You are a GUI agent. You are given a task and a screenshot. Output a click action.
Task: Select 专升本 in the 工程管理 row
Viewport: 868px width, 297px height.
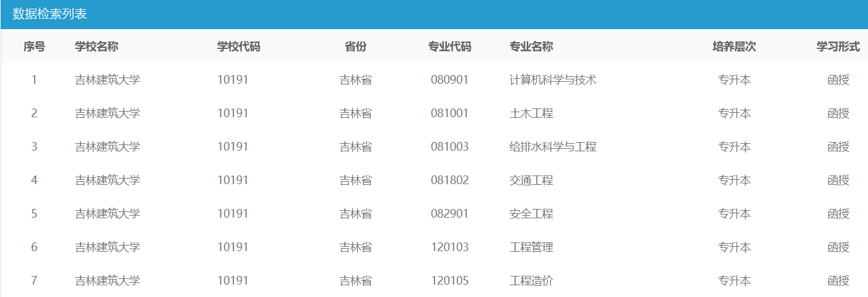pyautogui.click(x=734, y=247)
